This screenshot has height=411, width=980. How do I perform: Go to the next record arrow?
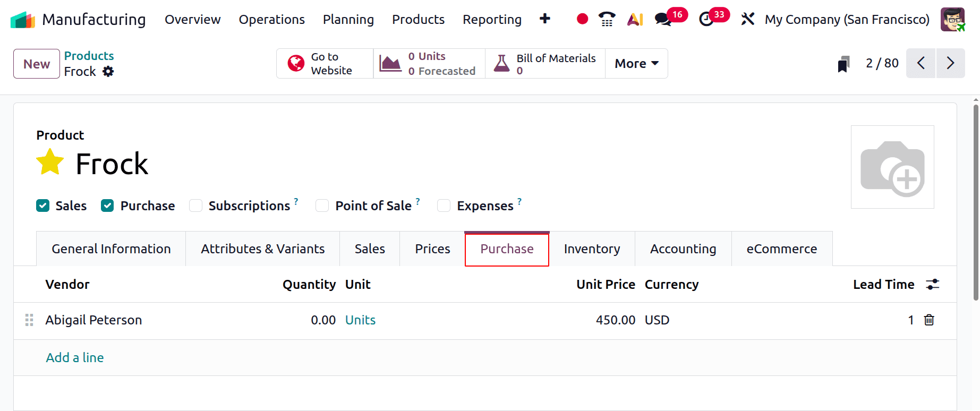coord(951,63)
